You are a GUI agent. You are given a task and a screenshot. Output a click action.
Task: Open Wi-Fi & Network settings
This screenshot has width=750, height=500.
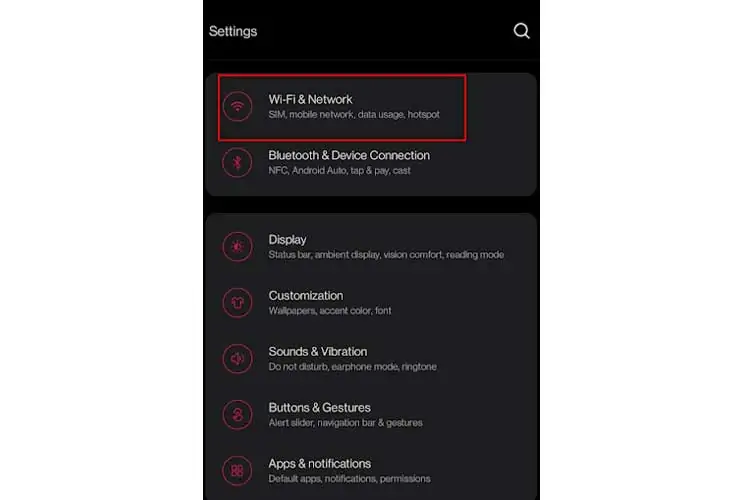[x=371, y=106]
